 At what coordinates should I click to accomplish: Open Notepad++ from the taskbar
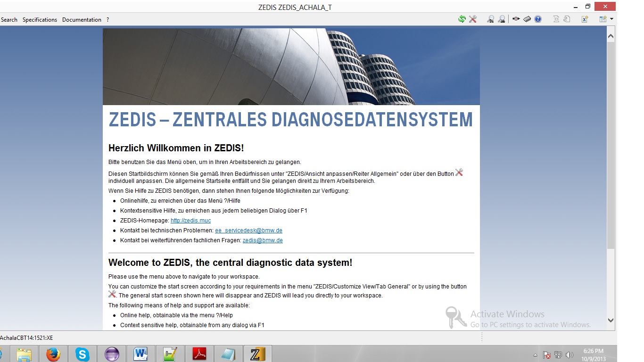tap(170, 354)
